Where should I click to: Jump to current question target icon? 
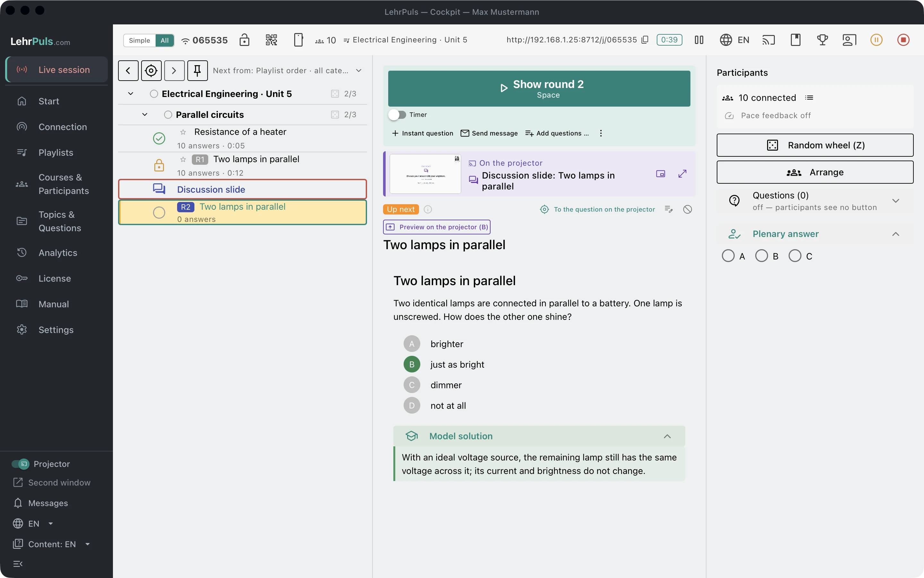[151, 70]
